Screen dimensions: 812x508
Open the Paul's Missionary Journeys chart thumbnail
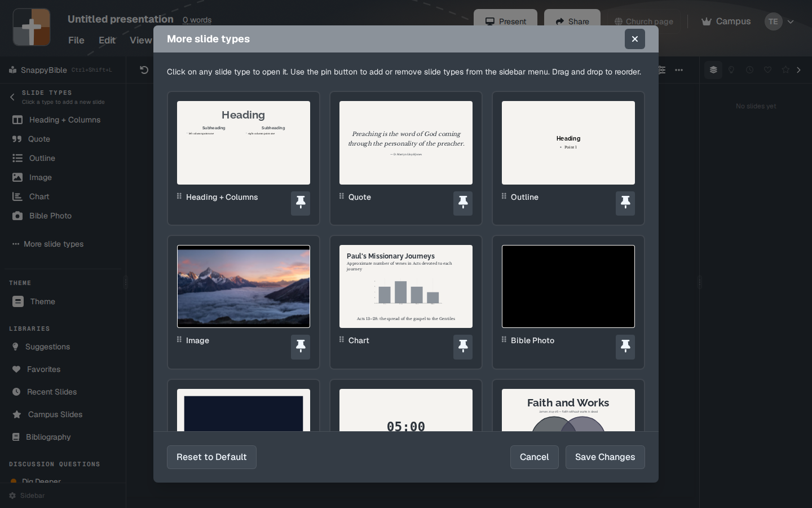pyautogui.click(x=406, y=286)
